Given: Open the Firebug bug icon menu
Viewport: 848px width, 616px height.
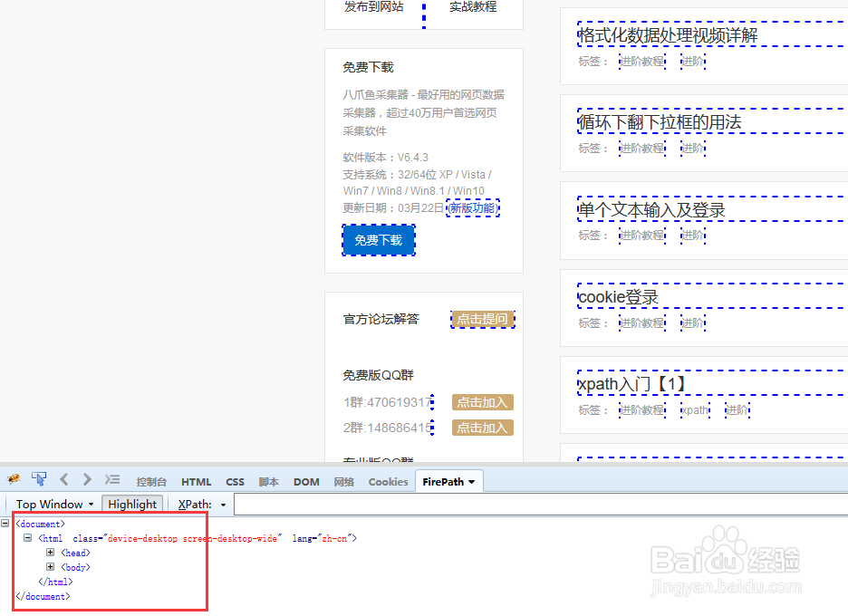Looking at the screenshot, I should point(14,479).
